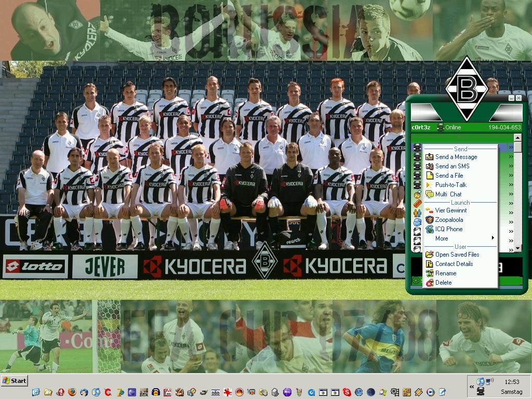Launch CCleaner from the quick launch bar
532x399 pixels.
[x=108, y=393]
